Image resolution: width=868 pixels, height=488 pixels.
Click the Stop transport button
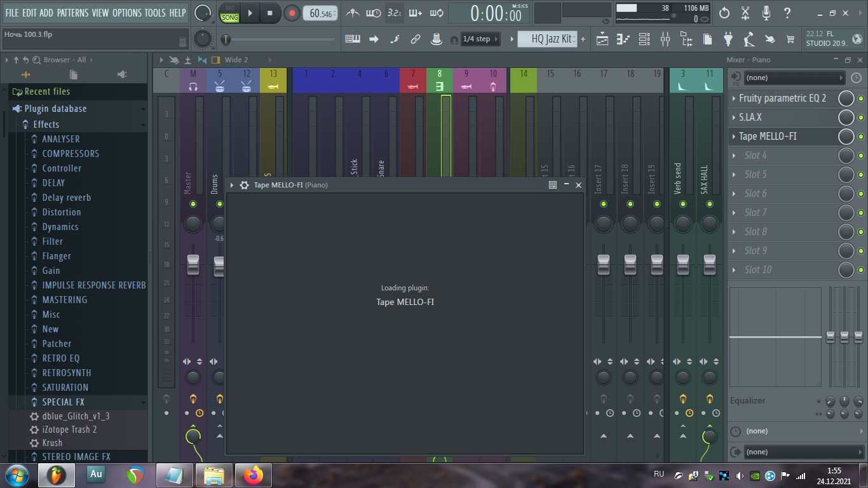click(270, 13)
